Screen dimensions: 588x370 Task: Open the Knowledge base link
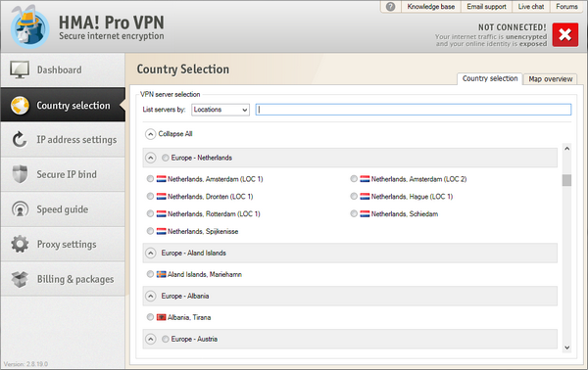coord(431,7)
